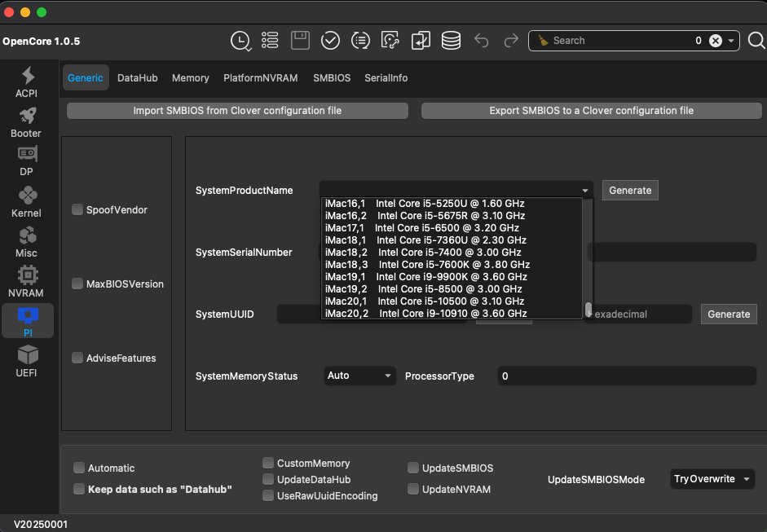767x532 pixels.
Task: Click the undo arrow icon
Action: (482, 41)
